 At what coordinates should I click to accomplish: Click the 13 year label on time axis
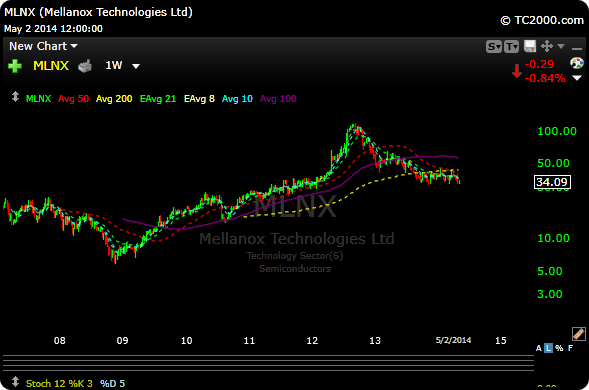click(375, 341)
